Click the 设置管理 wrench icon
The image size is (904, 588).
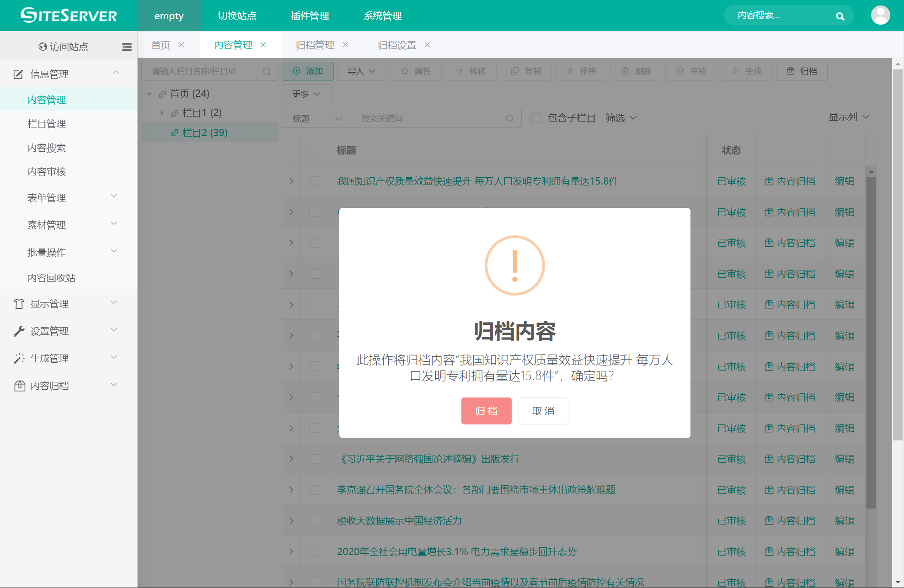(x=19, y=331)
